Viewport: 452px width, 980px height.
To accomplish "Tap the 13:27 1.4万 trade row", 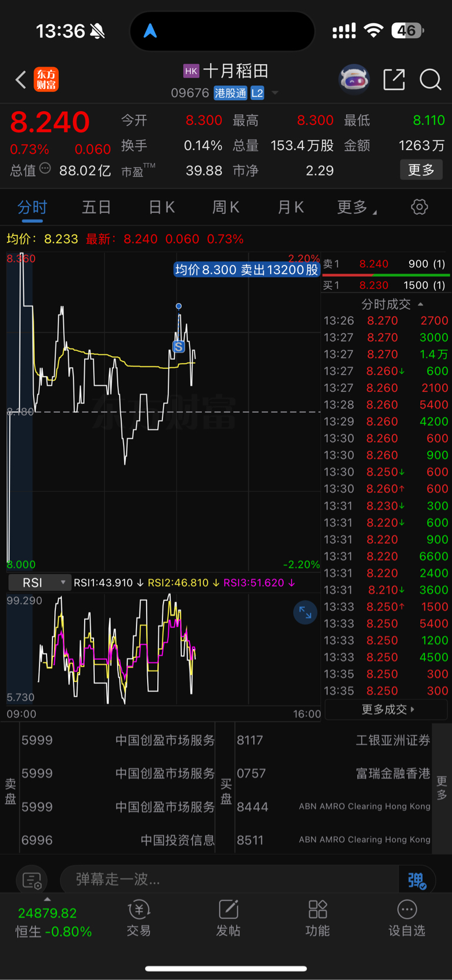I will click(385, 354).
